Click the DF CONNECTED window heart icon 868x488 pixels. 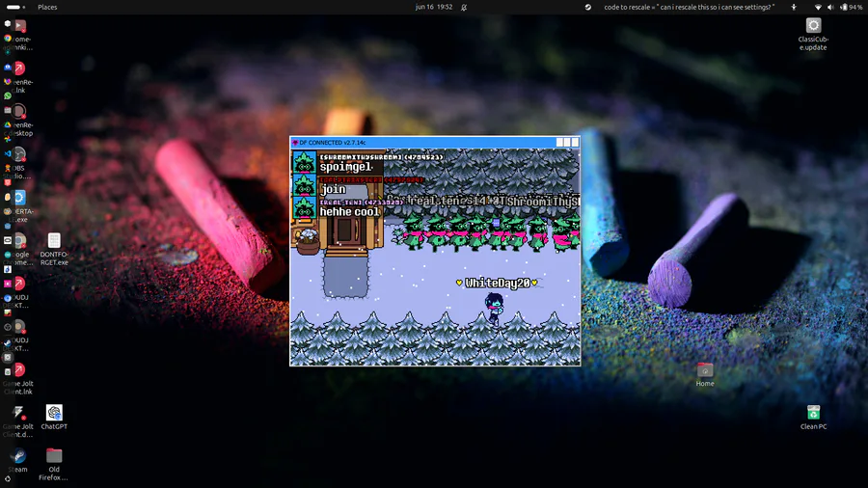click(x=295, y=143)
